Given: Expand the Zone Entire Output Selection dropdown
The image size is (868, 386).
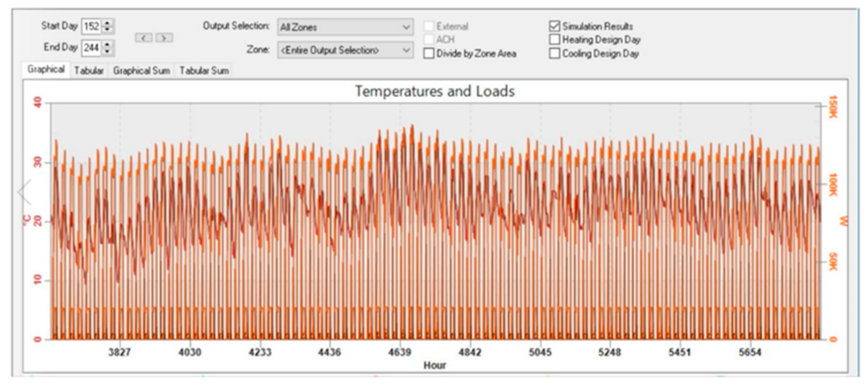Looking at the screenshot, I should pyautogui.click(x=345, y=50).
